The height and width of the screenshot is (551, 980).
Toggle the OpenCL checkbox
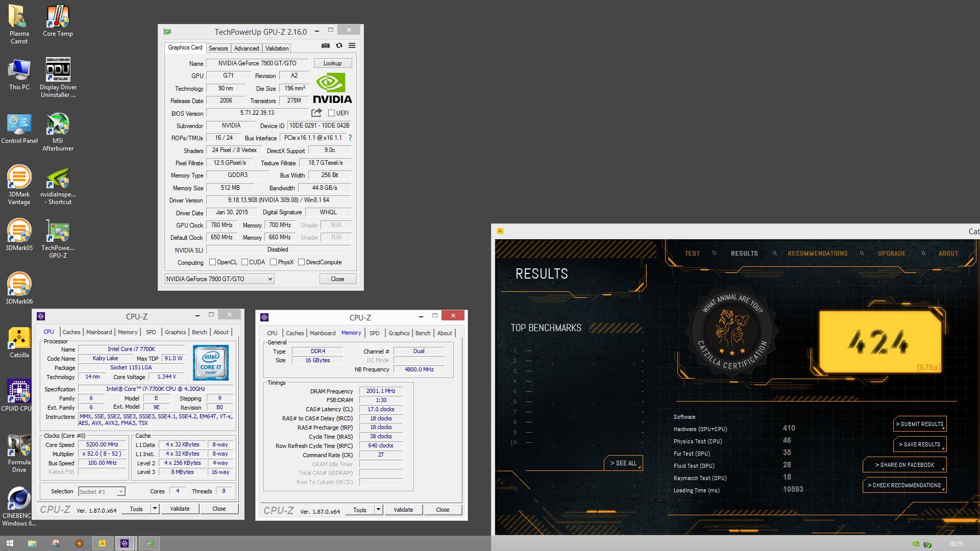coord(213,262)
